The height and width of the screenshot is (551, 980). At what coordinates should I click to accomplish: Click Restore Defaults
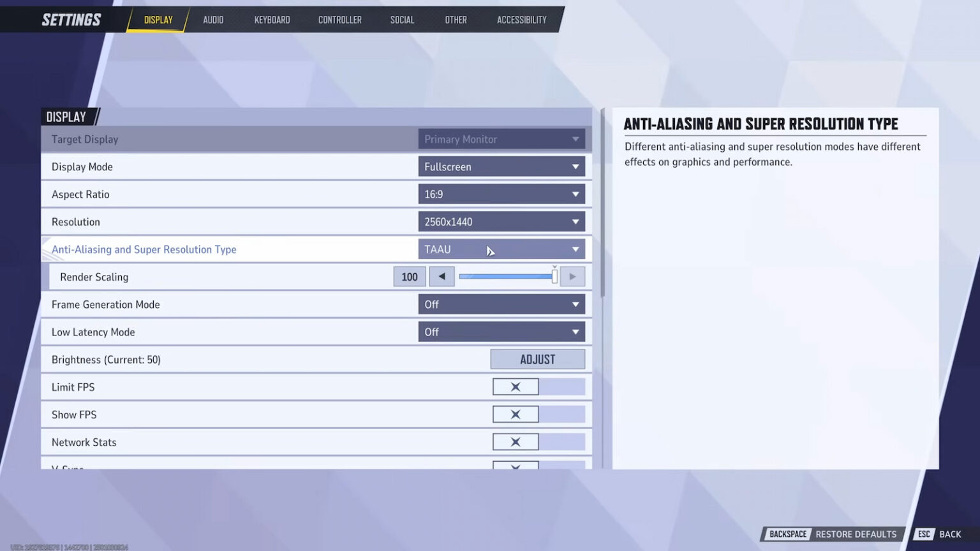(x=857, y=534)
